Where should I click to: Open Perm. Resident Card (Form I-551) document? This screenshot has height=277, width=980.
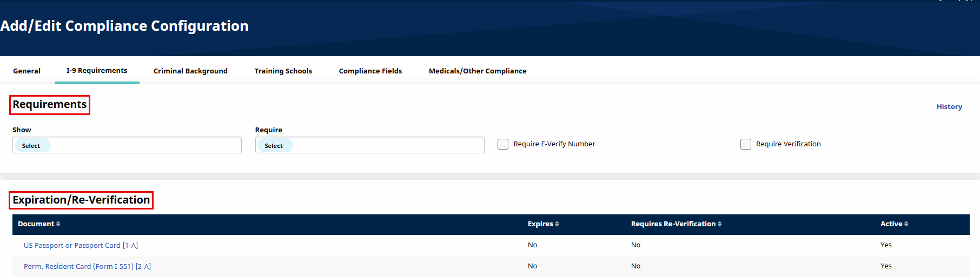pos(87,266)
